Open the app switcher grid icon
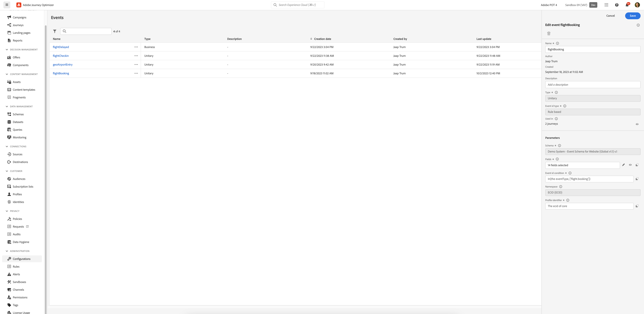 606,5
